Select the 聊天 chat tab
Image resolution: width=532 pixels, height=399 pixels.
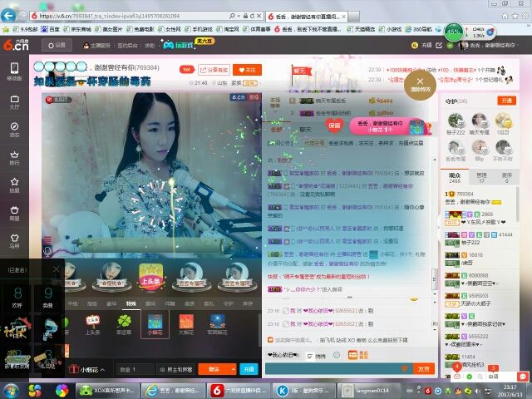[305, 130]
